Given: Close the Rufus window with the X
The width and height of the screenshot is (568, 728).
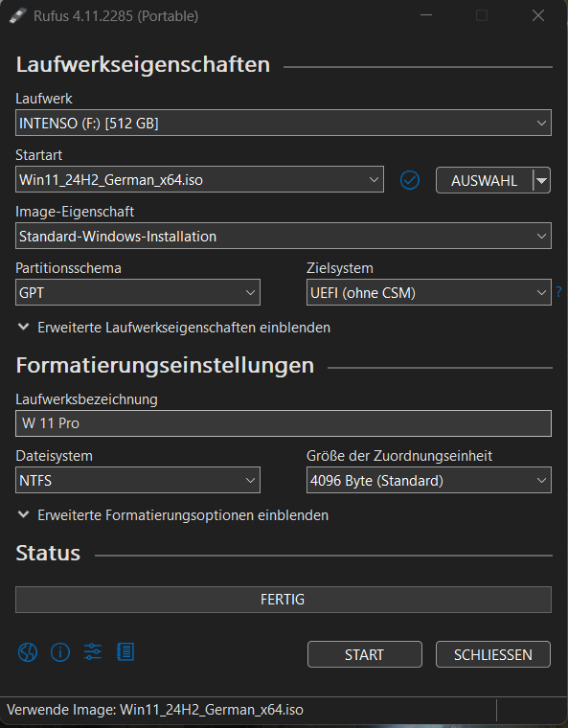Looking at the screenshot, I should [x=538, y=15].
